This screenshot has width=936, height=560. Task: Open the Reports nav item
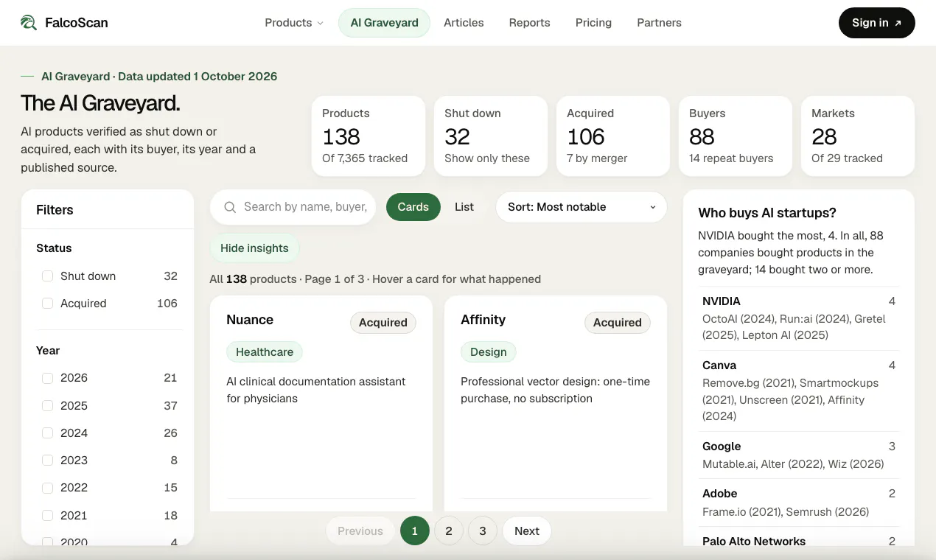(x=529, y=23)
